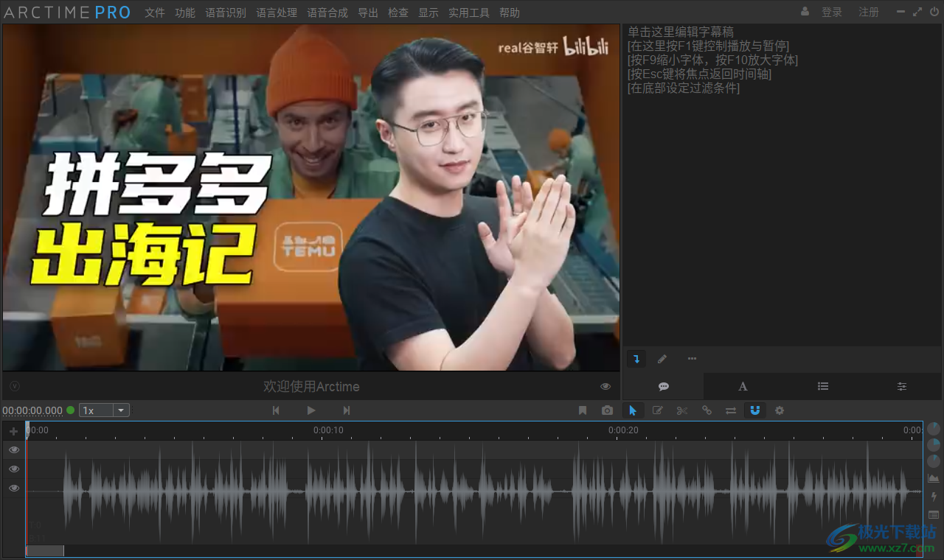Viewport: 944px width, 560px height.
Task: Open the 检查 menu
Action: 398,13
